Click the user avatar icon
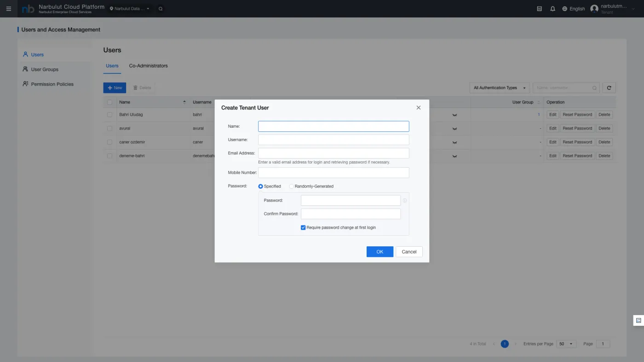The image size is (644, 362). pyautogui.click(x=594, y=9)
